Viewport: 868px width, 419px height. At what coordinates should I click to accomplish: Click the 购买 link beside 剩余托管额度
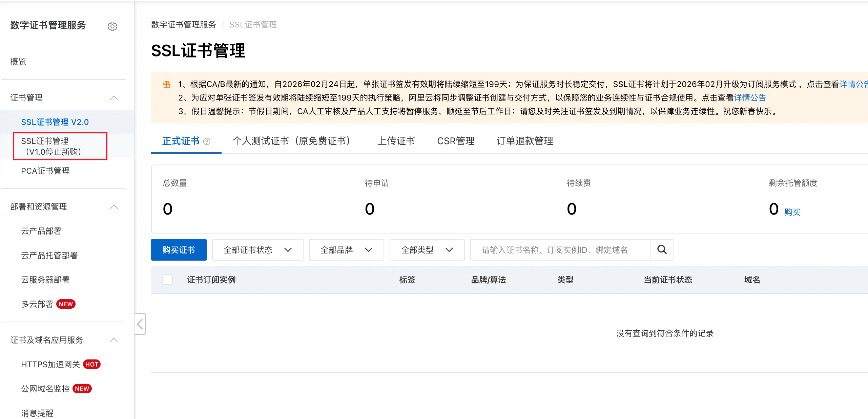(x=792, y=212)
